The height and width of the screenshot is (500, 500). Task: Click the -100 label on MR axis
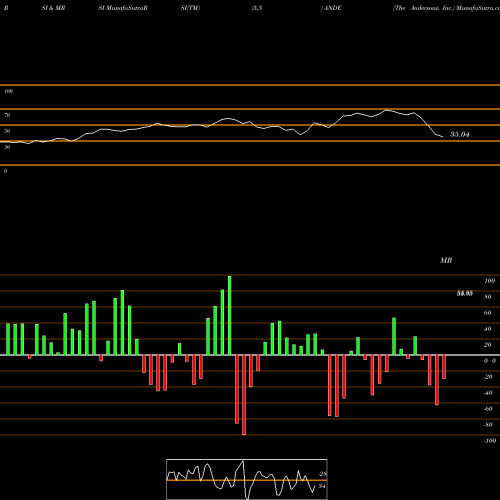click(x=490, y=441)
